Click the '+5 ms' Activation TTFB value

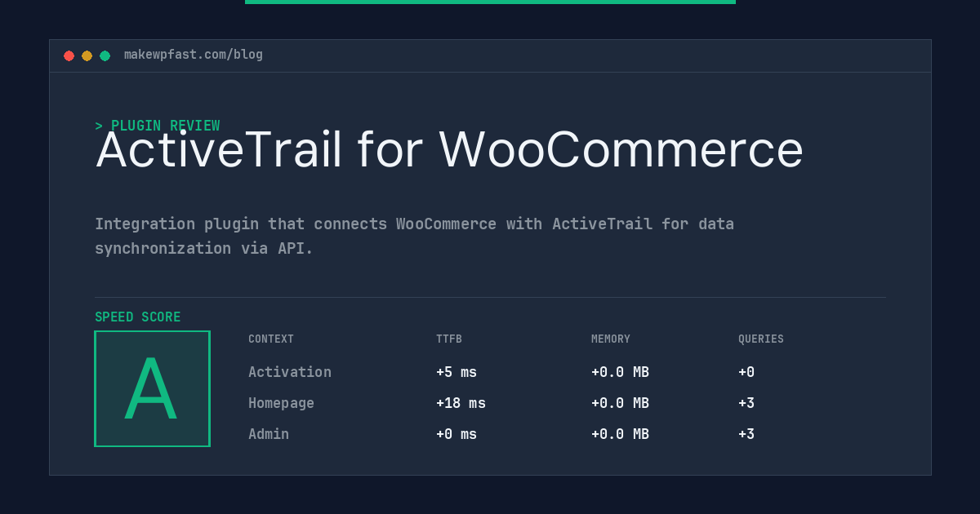tap(457, 372)
